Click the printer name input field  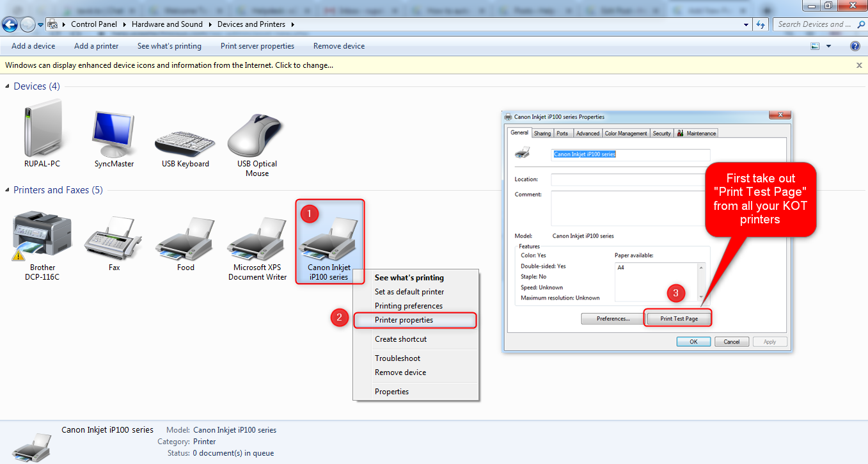631,154
